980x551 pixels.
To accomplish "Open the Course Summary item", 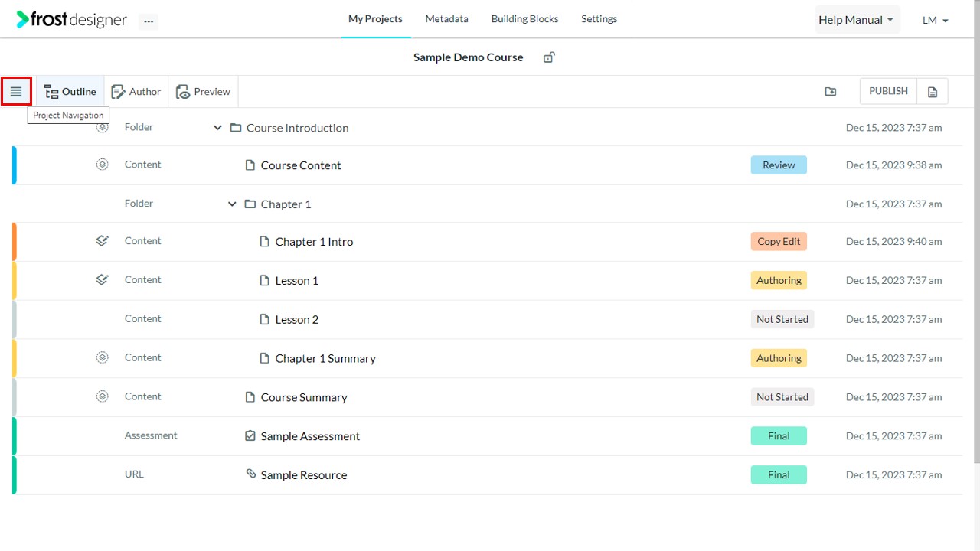I will (304, 397).
